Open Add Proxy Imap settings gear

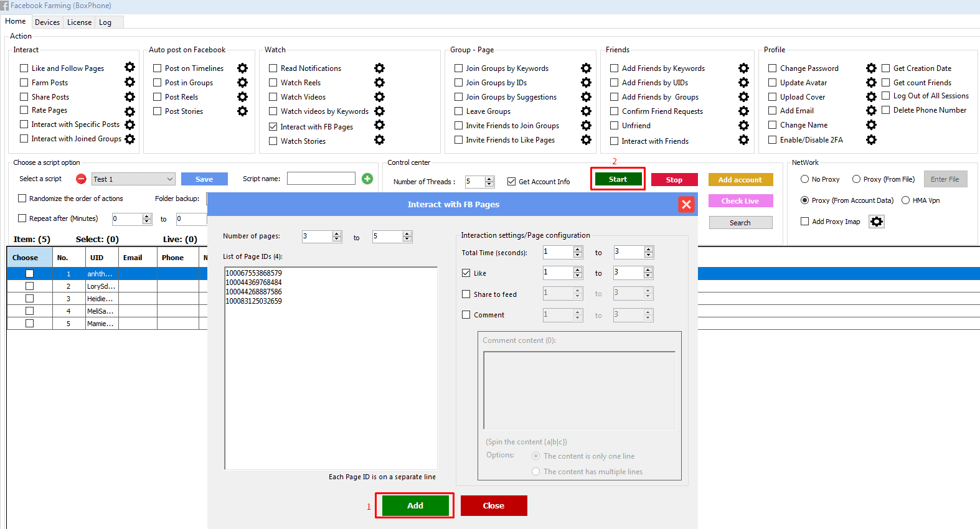pos(877,222)
